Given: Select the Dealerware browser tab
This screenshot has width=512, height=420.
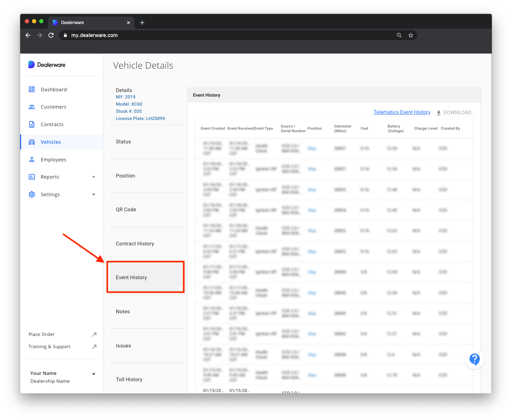Looking at the screenshot, I should [x=92, y=23].
